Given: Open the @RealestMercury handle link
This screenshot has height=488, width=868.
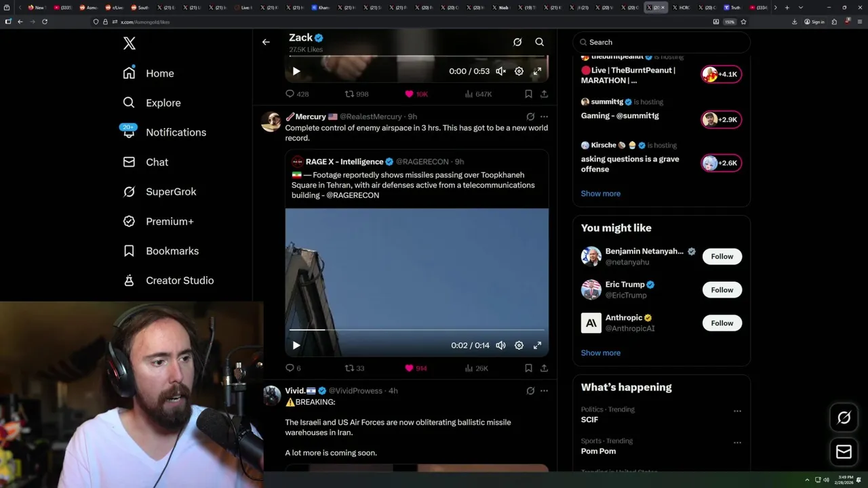Looking at the screenshot, I should click(x=371, y=117).
